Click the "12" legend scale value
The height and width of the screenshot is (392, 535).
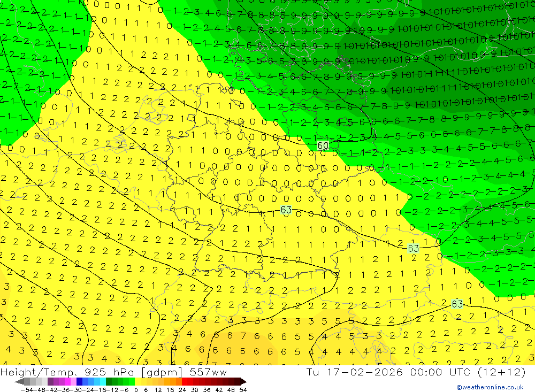158,390
